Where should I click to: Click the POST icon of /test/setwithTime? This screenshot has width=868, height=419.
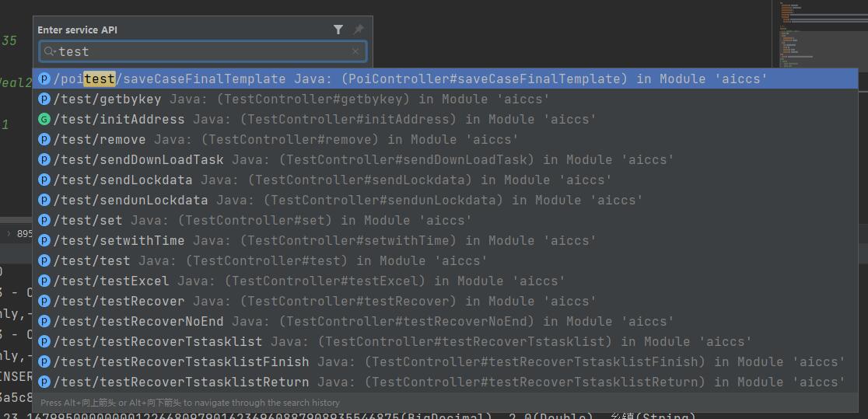pyautogui.click(x=44, y=240)
